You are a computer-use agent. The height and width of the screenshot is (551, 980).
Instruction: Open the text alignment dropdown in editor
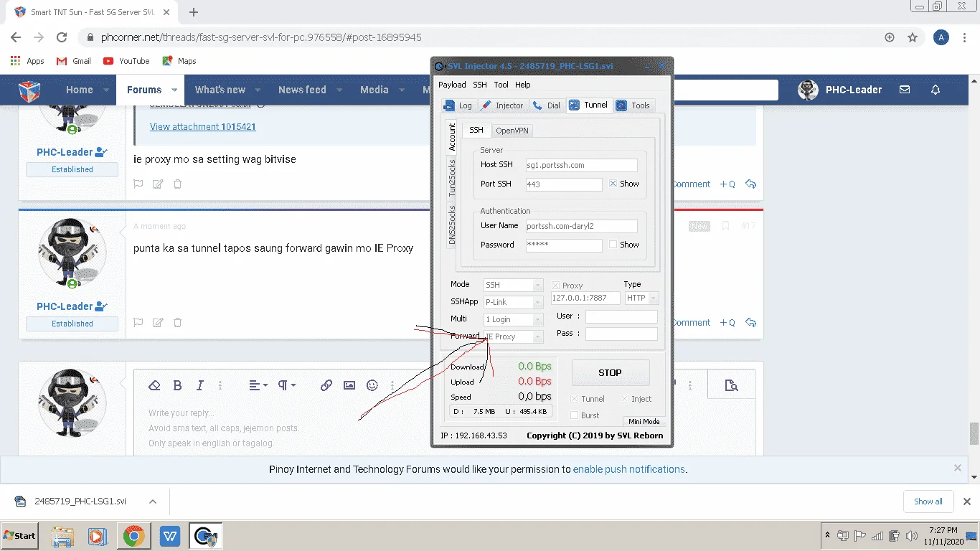258,385
